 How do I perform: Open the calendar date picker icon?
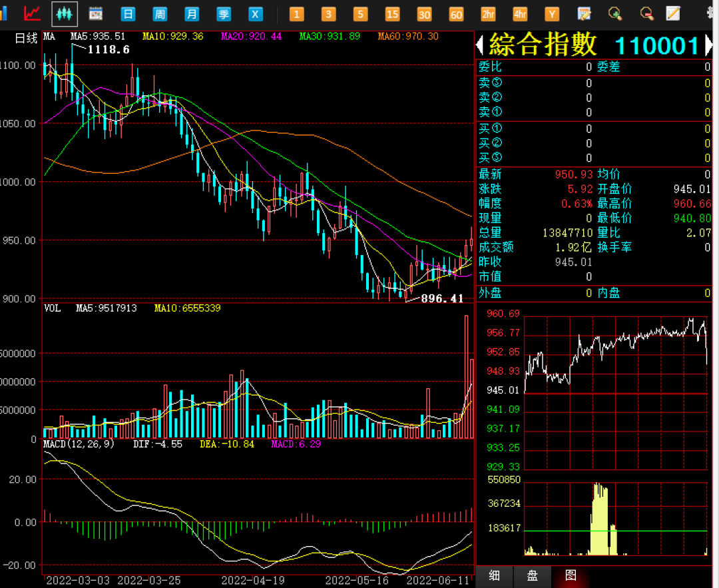click(x=95, y=14)
